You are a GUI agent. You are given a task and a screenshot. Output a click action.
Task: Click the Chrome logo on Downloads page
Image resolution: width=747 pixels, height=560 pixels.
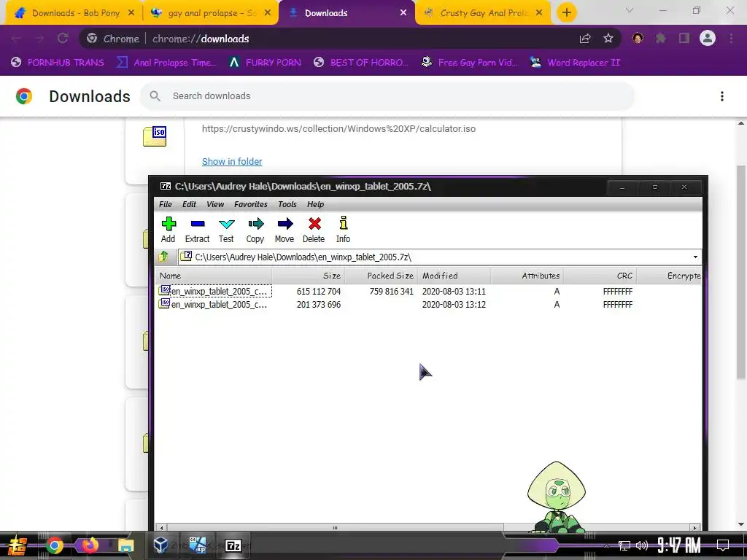click(24, 96)
